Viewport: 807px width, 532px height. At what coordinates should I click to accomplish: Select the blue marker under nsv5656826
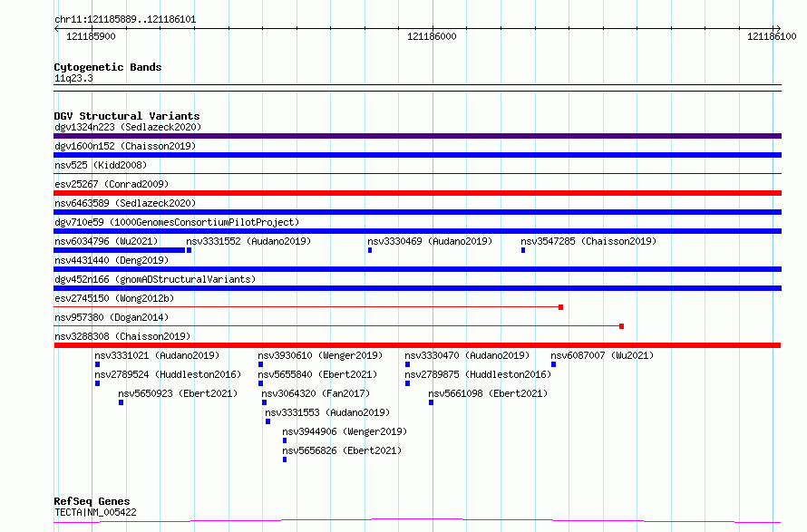(285, 459)
